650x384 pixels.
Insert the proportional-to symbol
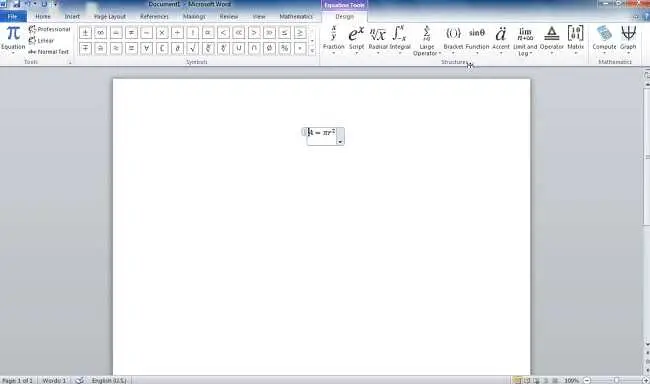208,33
